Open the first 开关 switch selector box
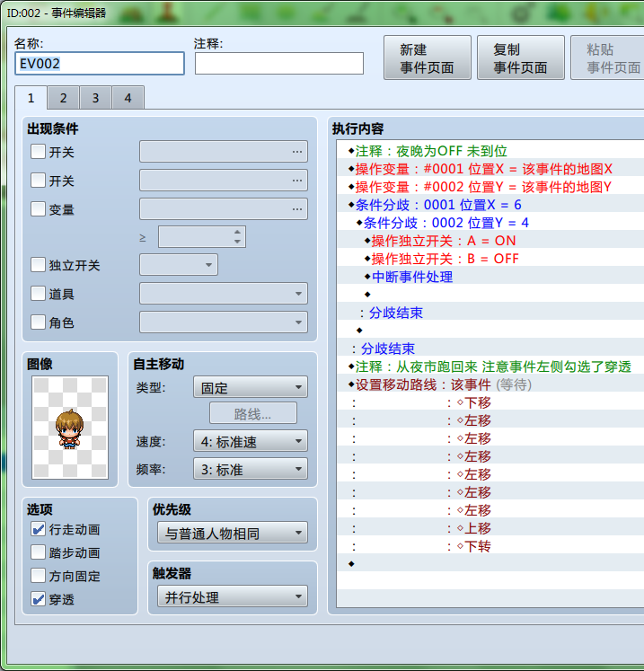Viewport: 644px width, 671px height. point(224,152)
